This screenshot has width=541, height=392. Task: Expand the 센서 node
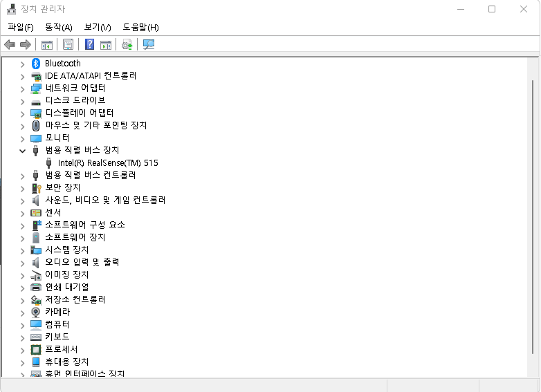tap(22, 214)
